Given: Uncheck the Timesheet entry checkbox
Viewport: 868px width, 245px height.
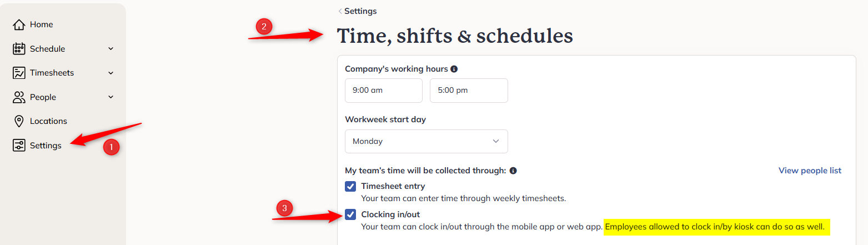Looking at the screenshot, I should click(x=350, y=186).
